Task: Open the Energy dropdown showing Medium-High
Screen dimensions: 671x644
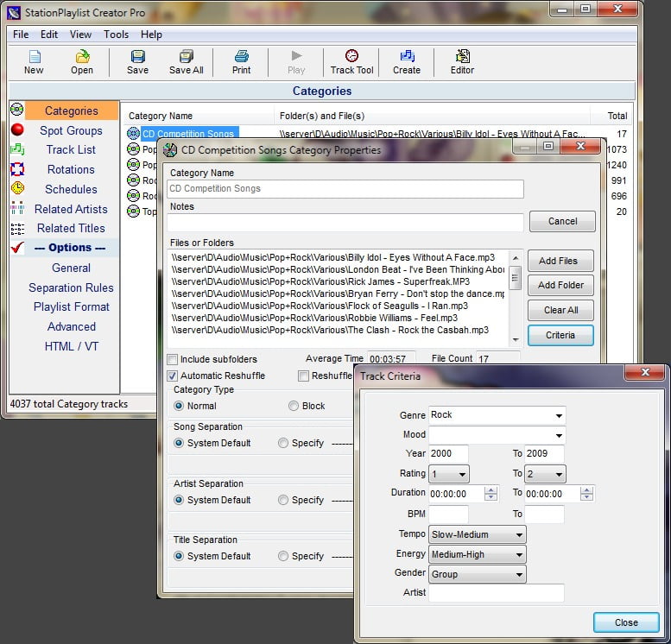Action: (x=478, y=554)
